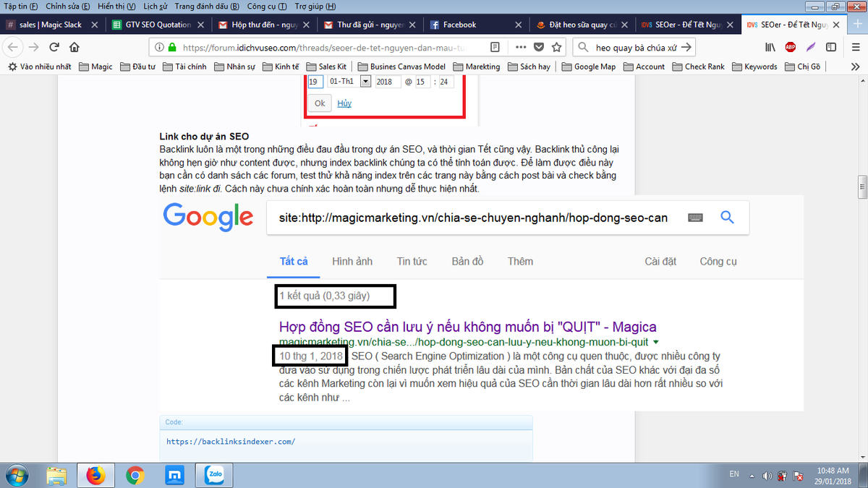Open the Check Rank bookmarks folder

tap(699, 67)
